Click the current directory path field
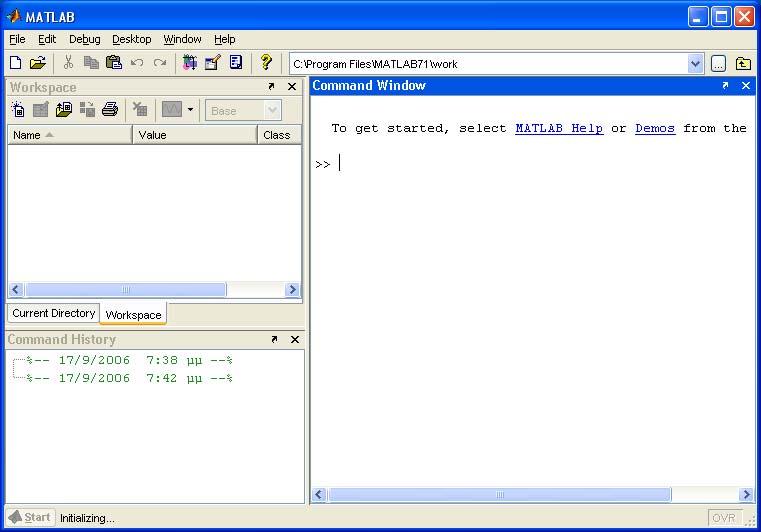Viewport: 761px width, 532px height. point(489,64)
